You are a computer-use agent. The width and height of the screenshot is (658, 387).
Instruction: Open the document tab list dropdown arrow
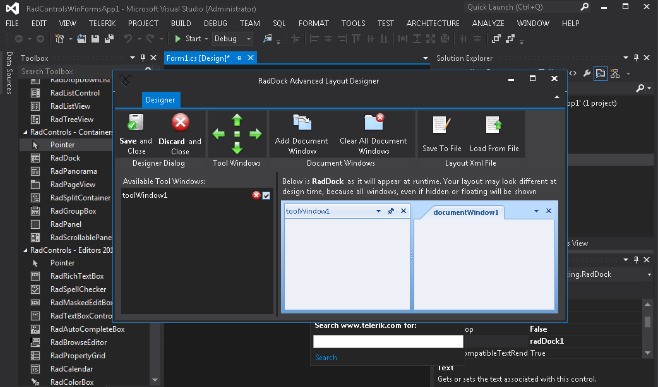(x=425, y=58)
